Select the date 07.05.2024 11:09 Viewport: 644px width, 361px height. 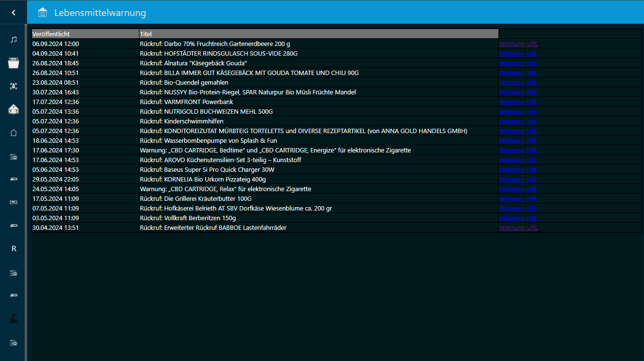[56, 208]
